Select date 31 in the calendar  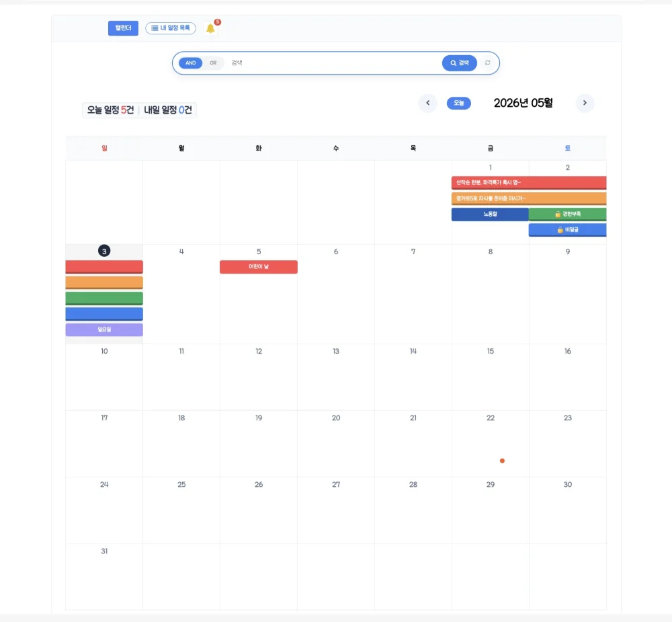(x=104, y=551)
